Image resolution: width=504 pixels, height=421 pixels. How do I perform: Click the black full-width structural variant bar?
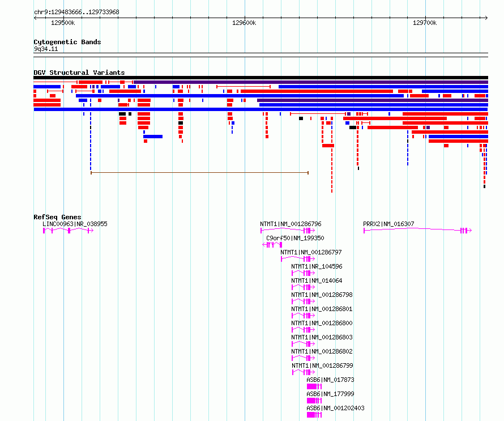(260, 78)
